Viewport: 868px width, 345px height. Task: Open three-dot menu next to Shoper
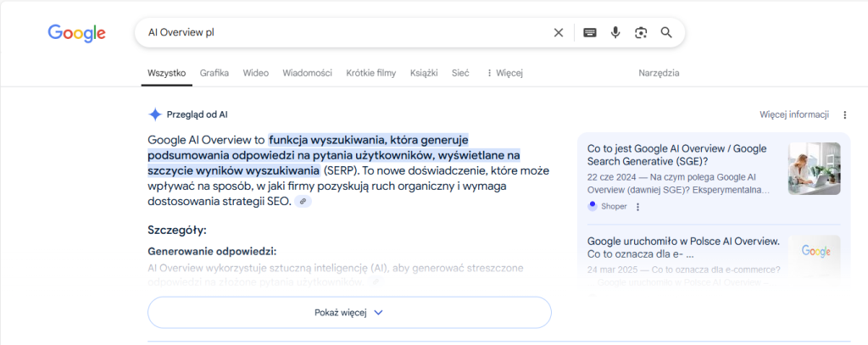click(637, 207)
